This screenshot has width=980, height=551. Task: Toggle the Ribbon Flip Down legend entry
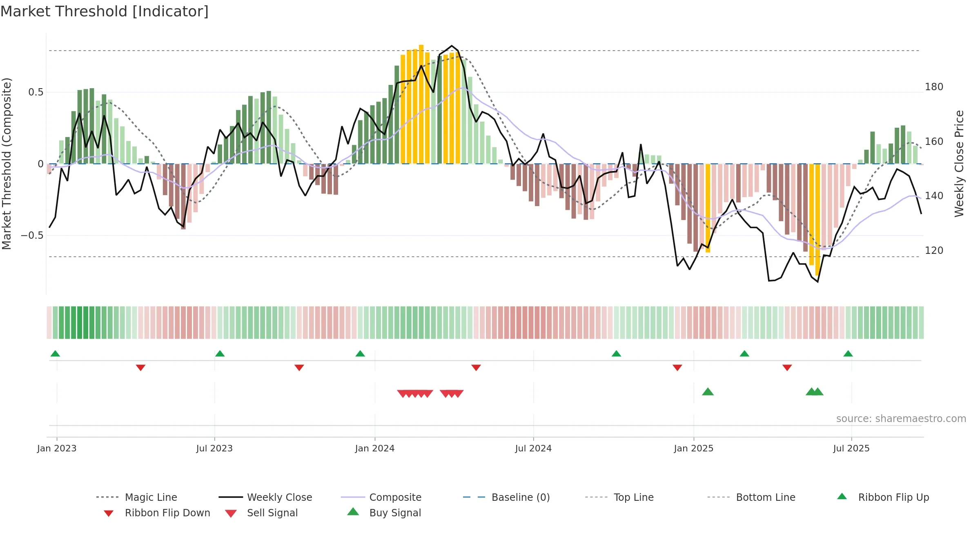[157, 513]
